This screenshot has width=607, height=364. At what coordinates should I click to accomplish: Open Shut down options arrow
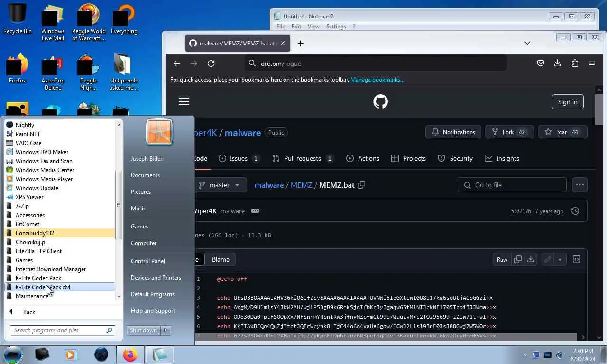pos(166,330)
